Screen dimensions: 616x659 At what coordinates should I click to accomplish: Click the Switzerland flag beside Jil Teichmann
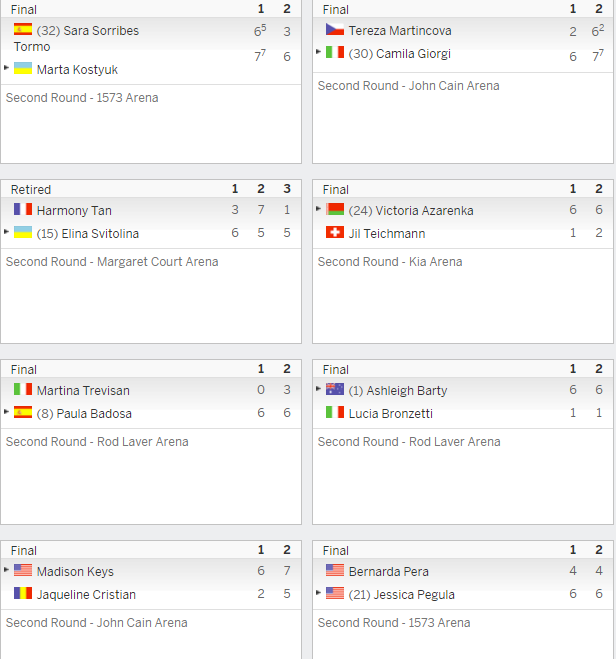[335, 232]
